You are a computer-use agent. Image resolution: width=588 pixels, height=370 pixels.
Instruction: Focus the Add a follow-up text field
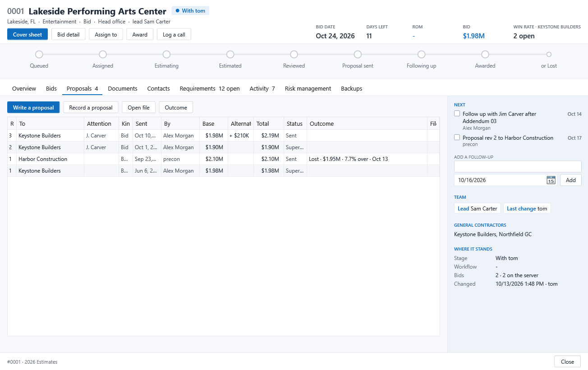coord(518,166)
